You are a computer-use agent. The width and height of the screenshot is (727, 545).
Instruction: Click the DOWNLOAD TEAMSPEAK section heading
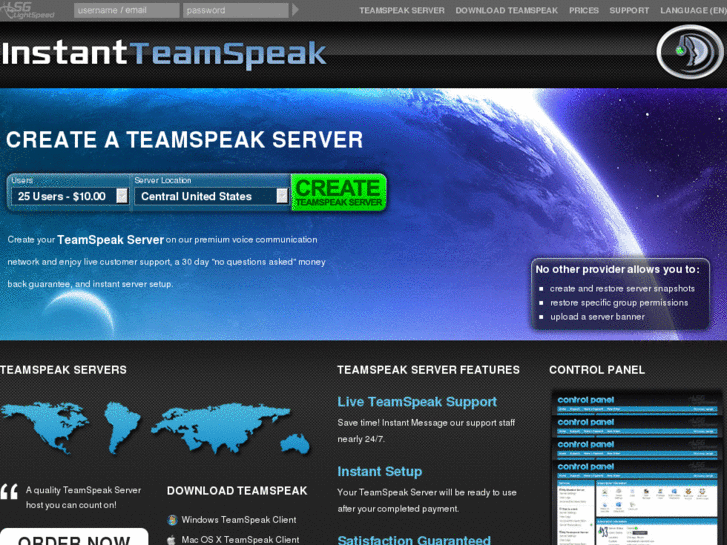click(237, 491)
